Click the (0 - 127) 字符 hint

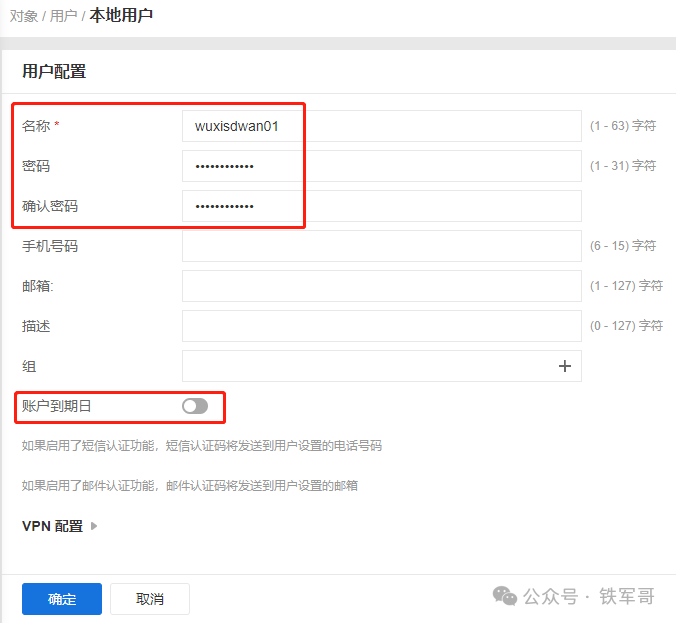[626, 326]
